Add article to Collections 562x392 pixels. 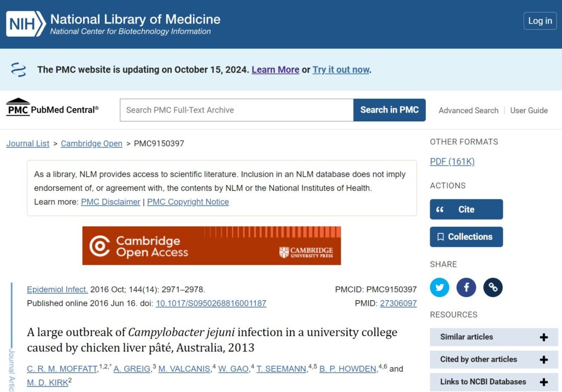(x=466, y=237)
